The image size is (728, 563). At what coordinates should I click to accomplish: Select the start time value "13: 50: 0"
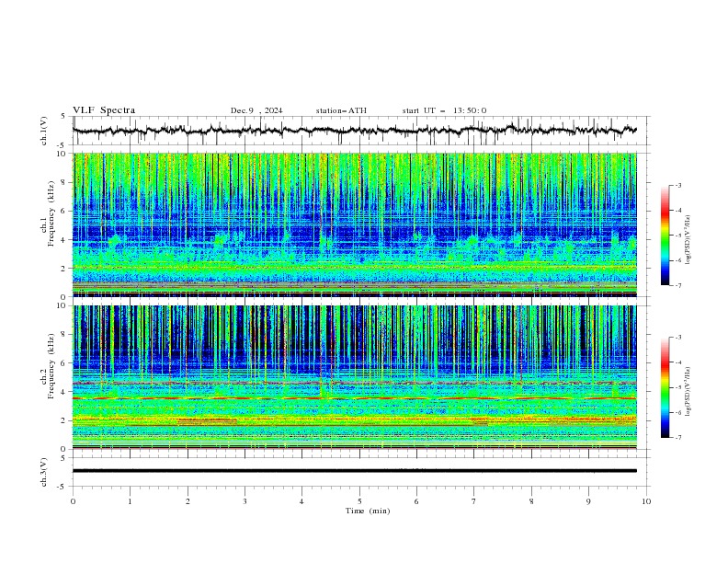coord(470,110)
